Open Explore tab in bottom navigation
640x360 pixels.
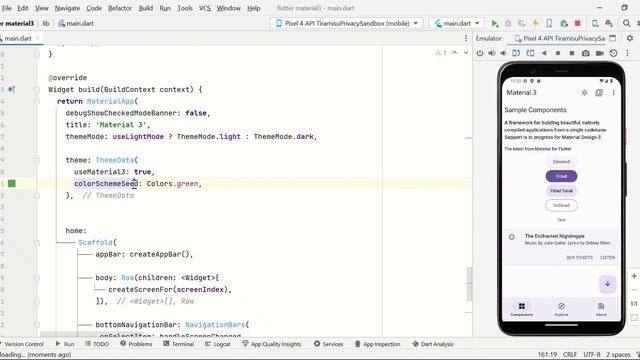[x=561, y=309]
